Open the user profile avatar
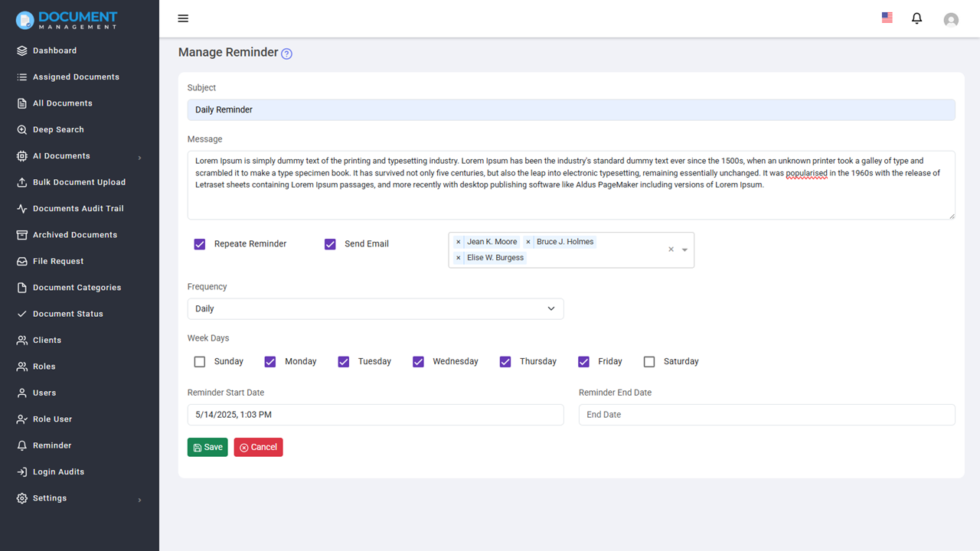The height and width of the screenshot is (551, 980). click(951, 20)
